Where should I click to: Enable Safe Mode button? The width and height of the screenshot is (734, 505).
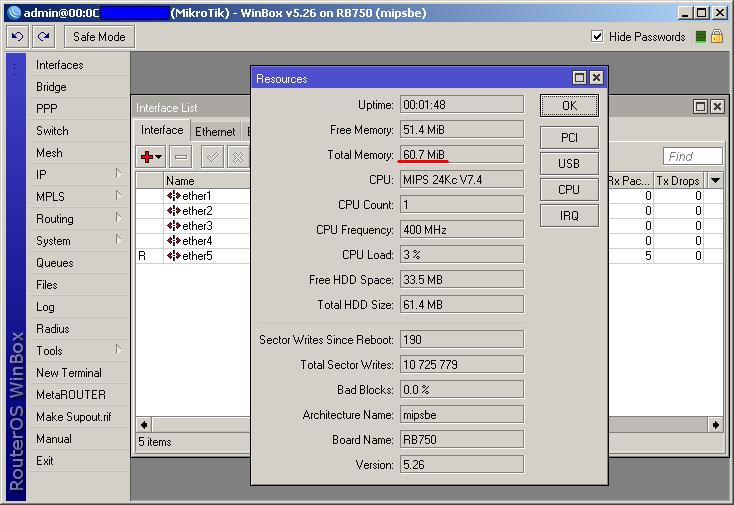click(x=99, y=37)
